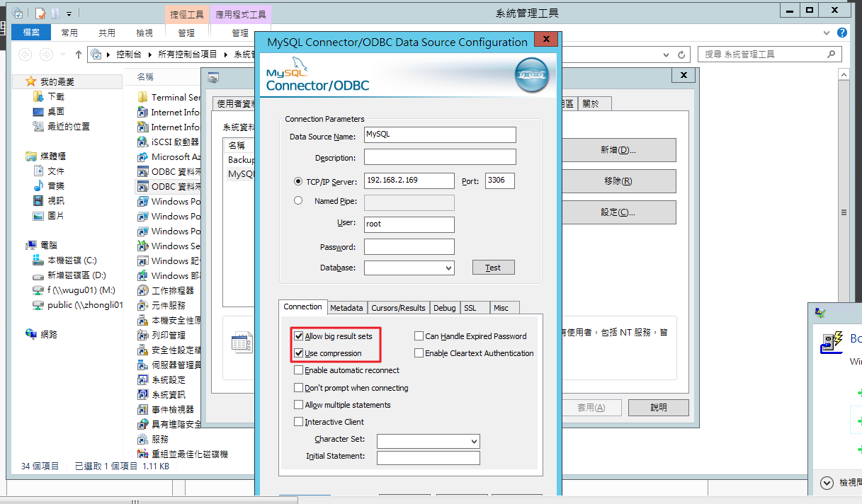
Task: Uncheck Allow big result sets
Action: pos(299,336)
